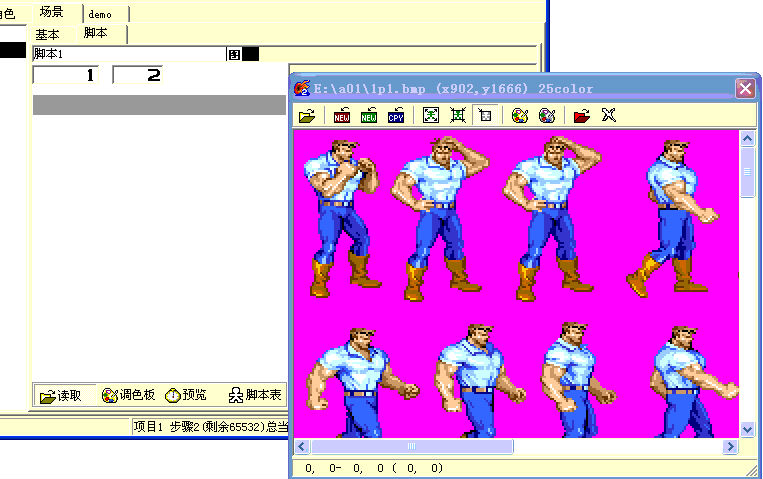Click the second sprite with hand on forehead
The width and height of the screenshot is (763, 479).
pos(440,219)
